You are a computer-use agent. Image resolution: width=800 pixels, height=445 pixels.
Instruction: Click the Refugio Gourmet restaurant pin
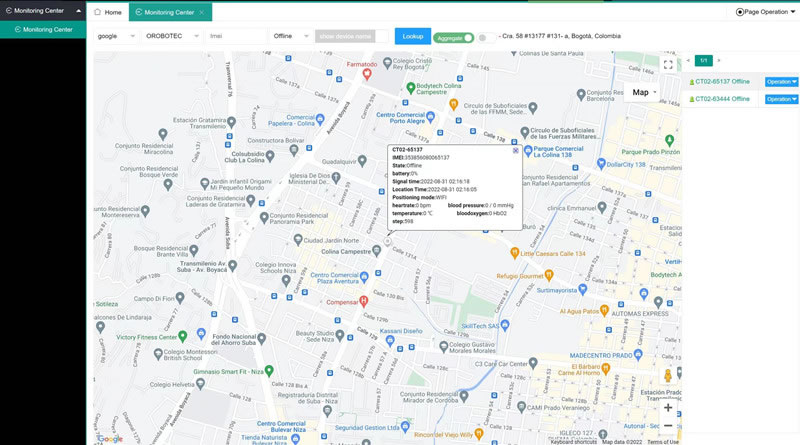[549, 276]
